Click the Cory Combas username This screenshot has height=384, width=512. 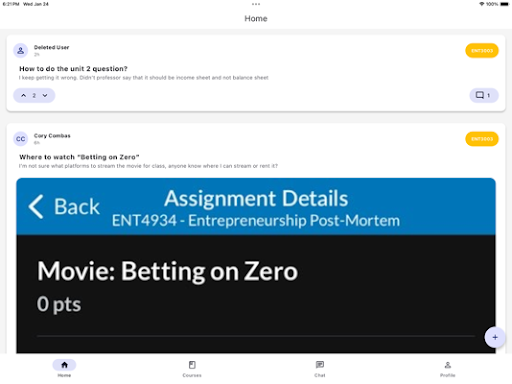pyautogui.click(x=52, y=136)
